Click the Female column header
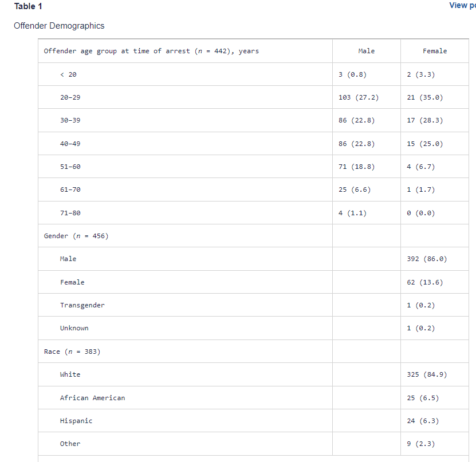Screen dimensions: 476x462 (x=435, y=51)
